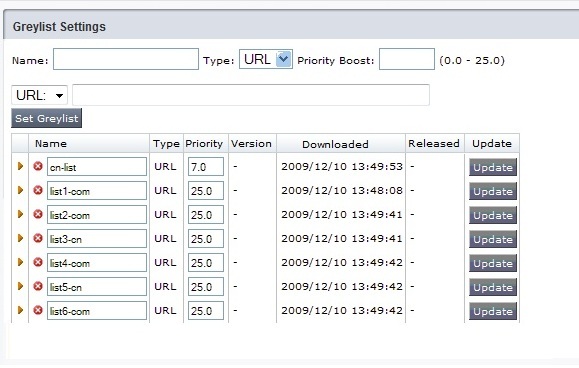Delete the list6-com greylist entry

(38, 310)
